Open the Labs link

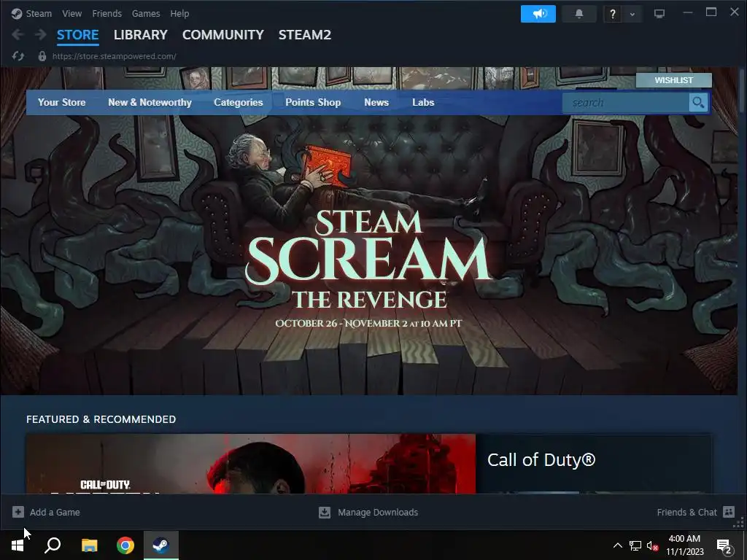click(423, 102)
